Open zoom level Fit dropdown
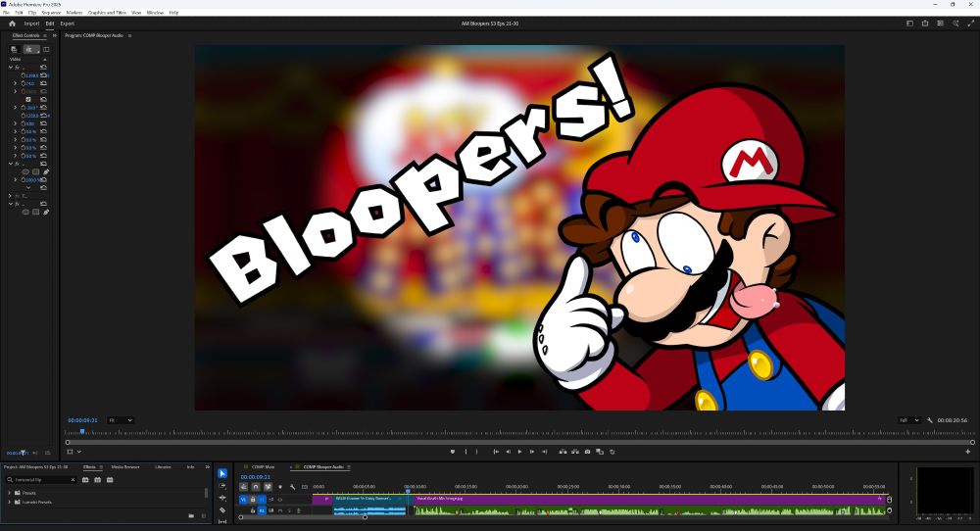The height and width of the screenshot is (531, 980). click(120, 420)
